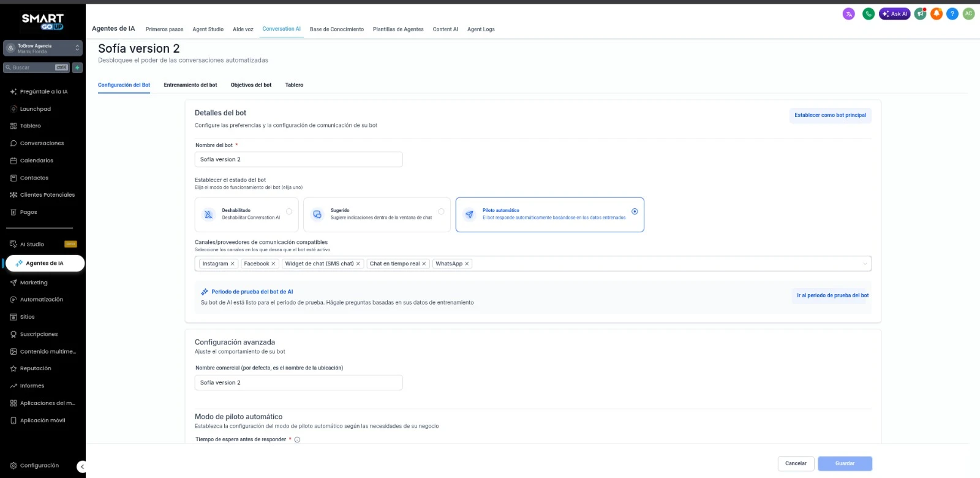Switch to Objetivos del bot tab

(251, 85)
